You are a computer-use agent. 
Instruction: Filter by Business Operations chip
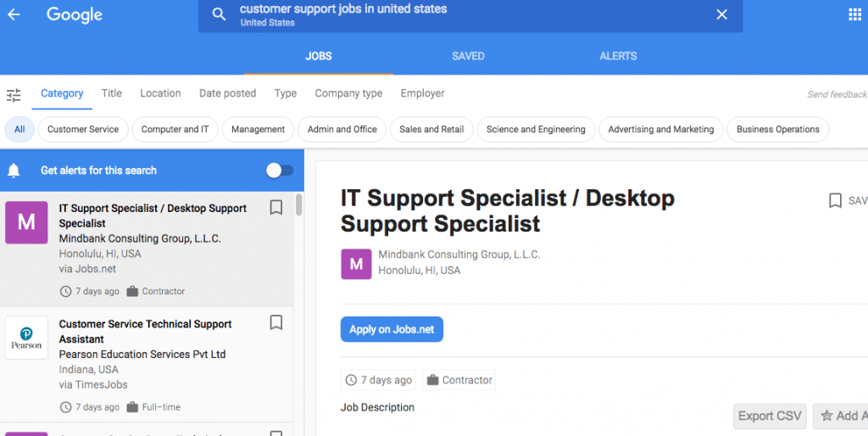778,130
